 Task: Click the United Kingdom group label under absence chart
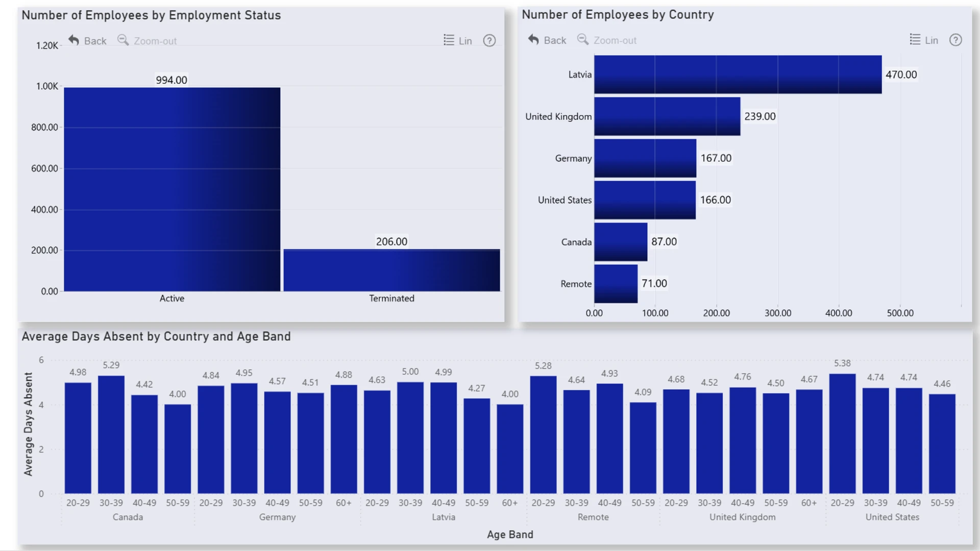[743, 517]
